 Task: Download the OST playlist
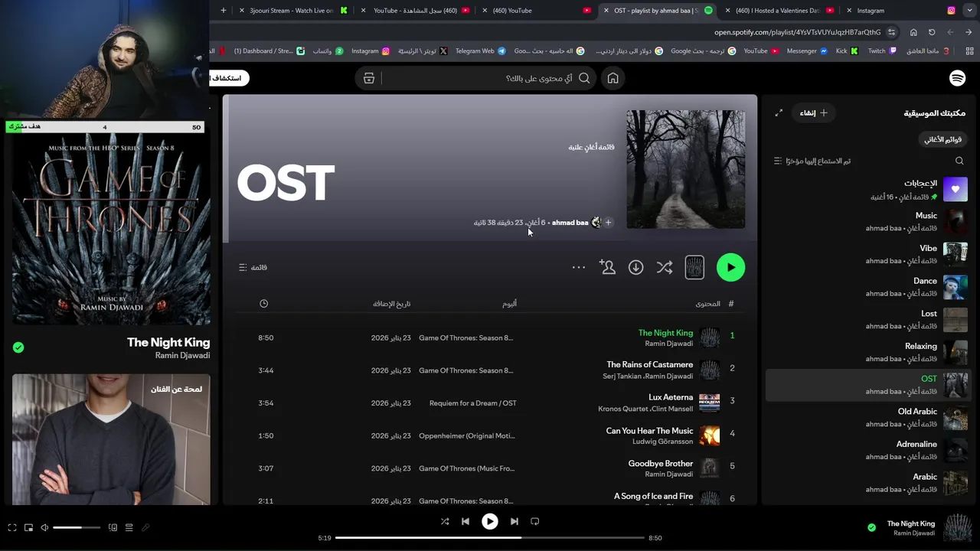click(635, 267)
